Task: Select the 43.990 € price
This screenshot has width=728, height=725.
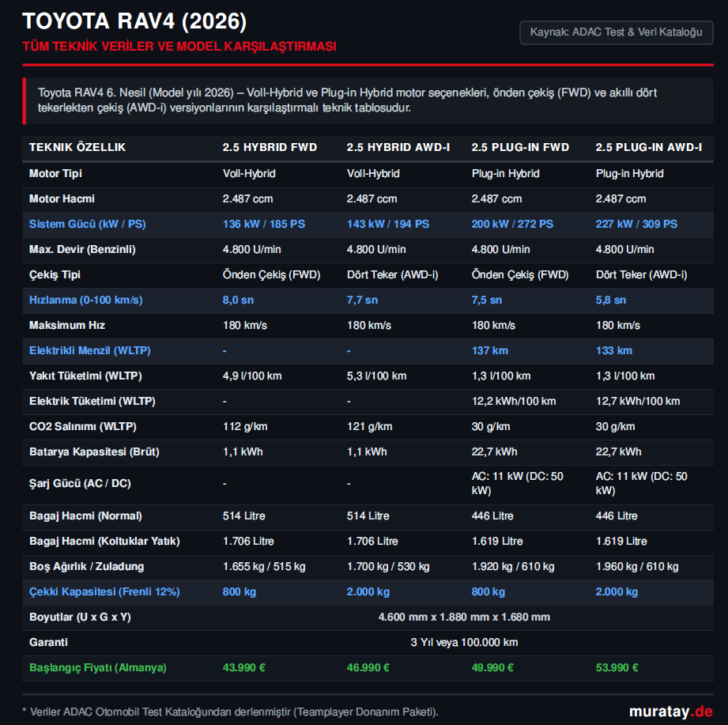Action: [243, 668]
